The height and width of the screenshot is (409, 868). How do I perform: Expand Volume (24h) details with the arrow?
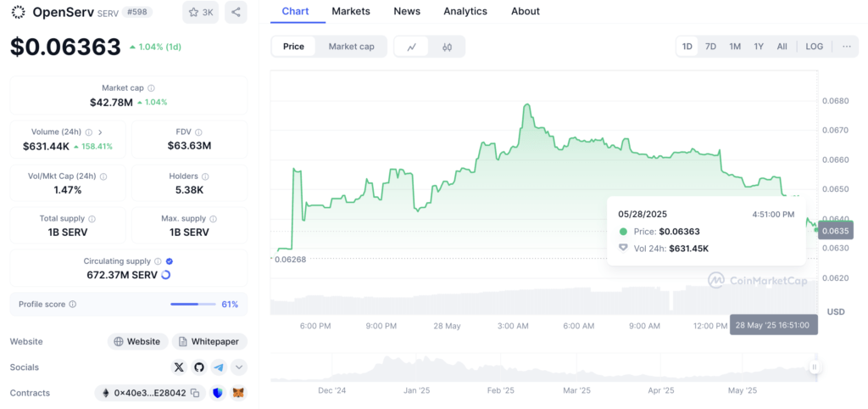coord(100,132)
